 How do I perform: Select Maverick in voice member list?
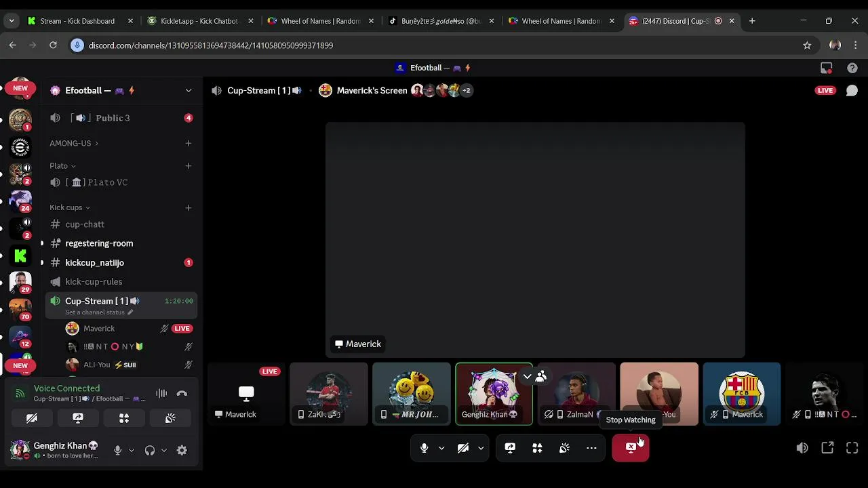(129, 329)
